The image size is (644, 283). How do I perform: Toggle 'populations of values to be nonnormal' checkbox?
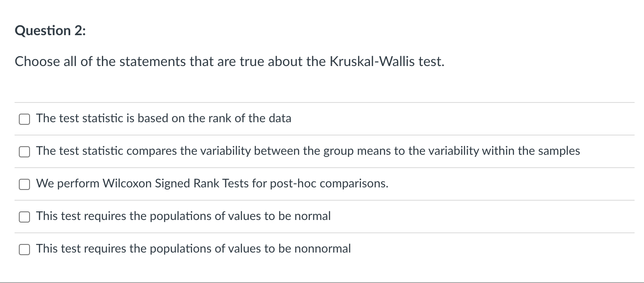24,249
